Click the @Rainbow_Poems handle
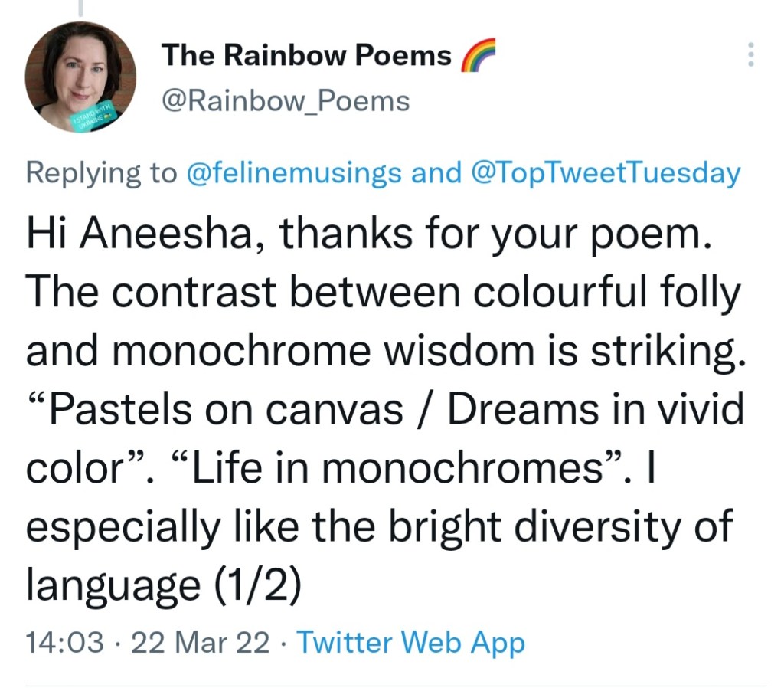The width and height of the screenshot is (784, 688). tap(286, 100)
